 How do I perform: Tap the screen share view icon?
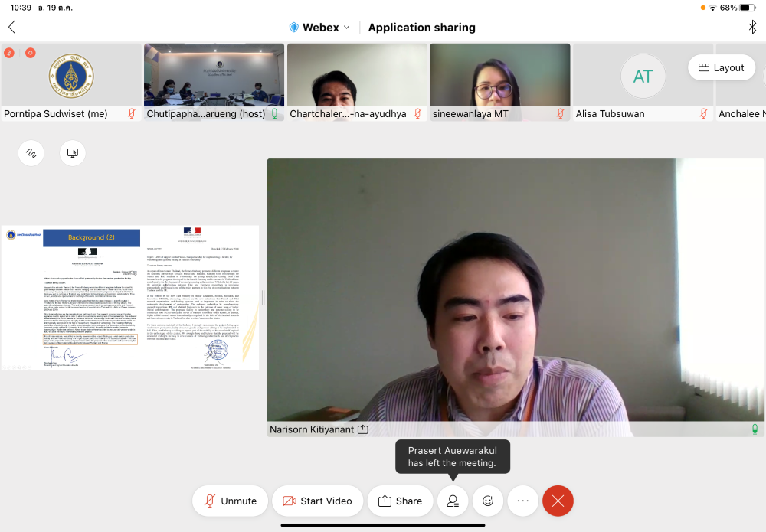(x=73, y=153)
